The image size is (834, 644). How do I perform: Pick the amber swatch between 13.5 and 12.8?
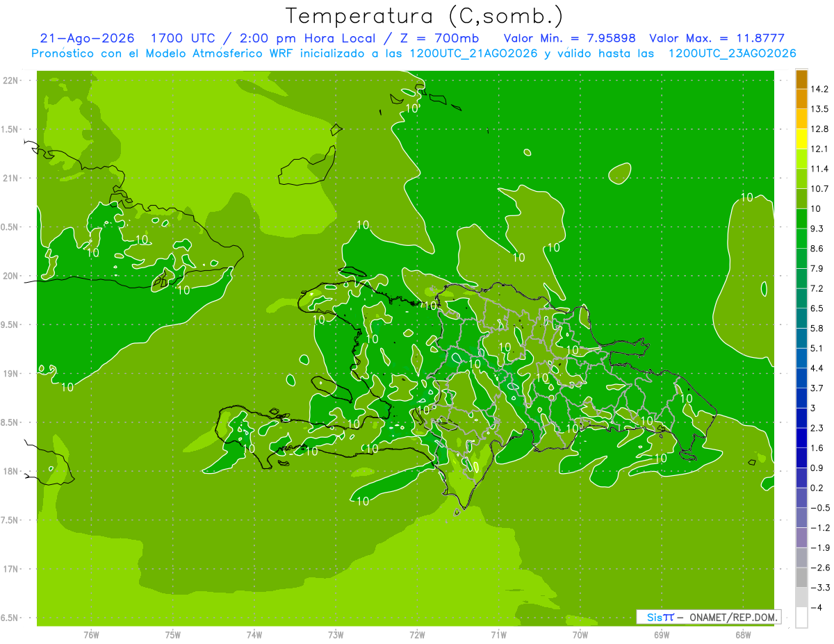pyautogui.click(x=801, y=119)
